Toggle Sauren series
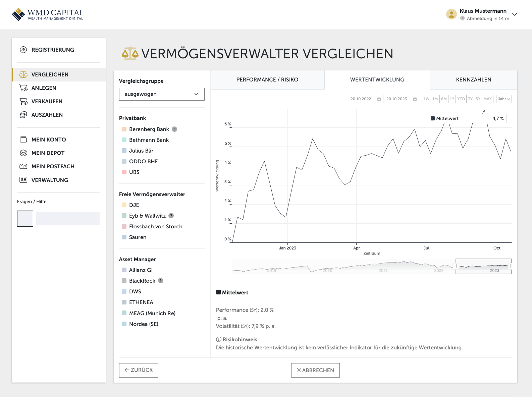This screenshot has height=397, width=532. tap(134, 237)
